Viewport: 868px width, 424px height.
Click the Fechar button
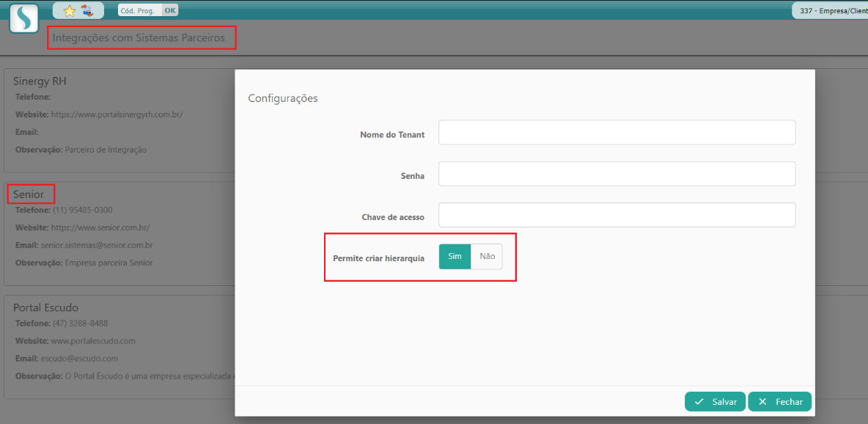779,402
